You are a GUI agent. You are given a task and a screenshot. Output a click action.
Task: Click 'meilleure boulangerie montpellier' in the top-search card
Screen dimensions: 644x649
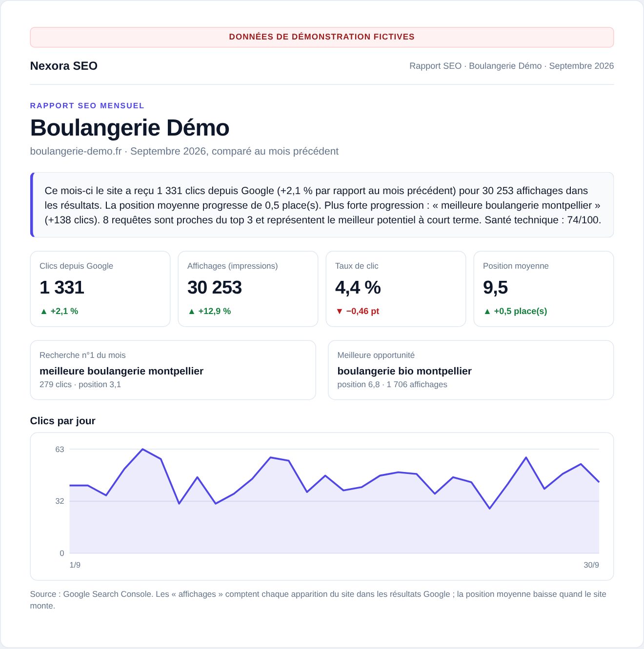pyautogui.click(x=121, y=371)
